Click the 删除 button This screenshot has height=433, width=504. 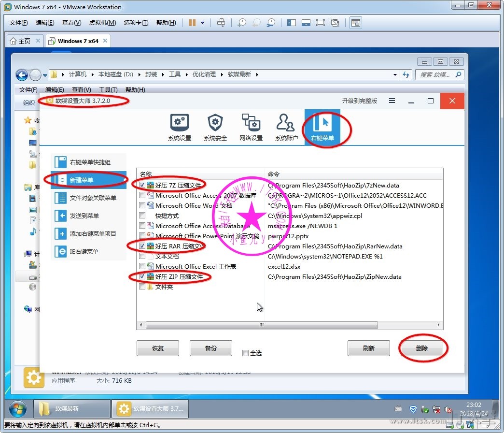click(421, 348)
